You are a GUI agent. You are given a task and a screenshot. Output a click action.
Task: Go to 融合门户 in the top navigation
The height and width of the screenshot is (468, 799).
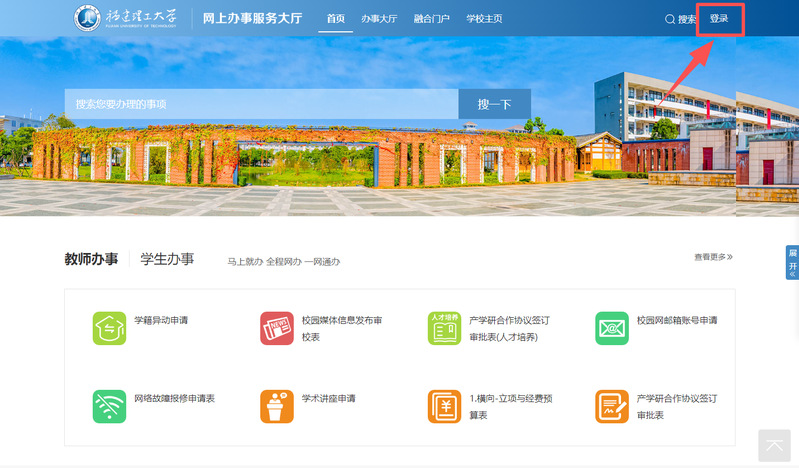(x=430, y=19)
